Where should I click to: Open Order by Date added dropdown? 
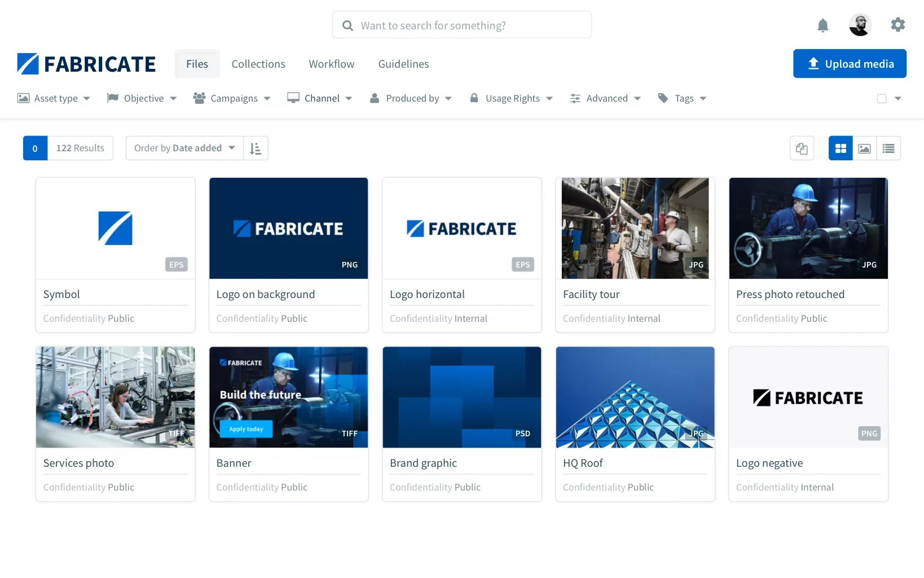pyautogui.click(x=184, y=148)
